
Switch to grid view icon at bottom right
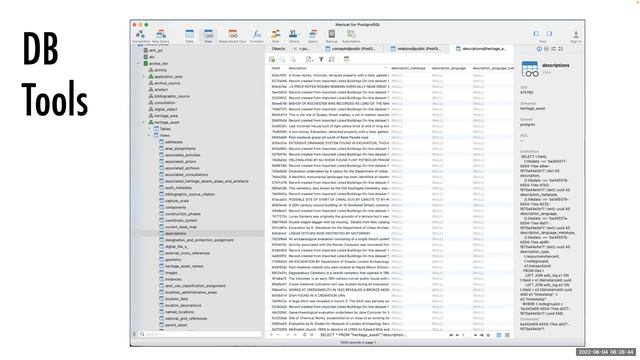coord(499,335)
